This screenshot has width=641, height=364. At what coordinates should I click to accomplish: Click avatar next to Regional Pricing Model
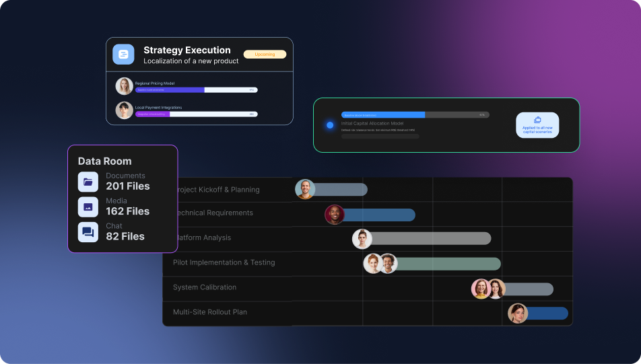pos(124,86)
